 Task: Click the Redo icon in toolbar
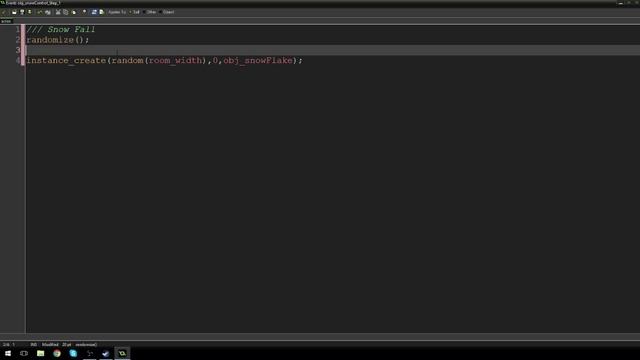[x=48, y=12]
